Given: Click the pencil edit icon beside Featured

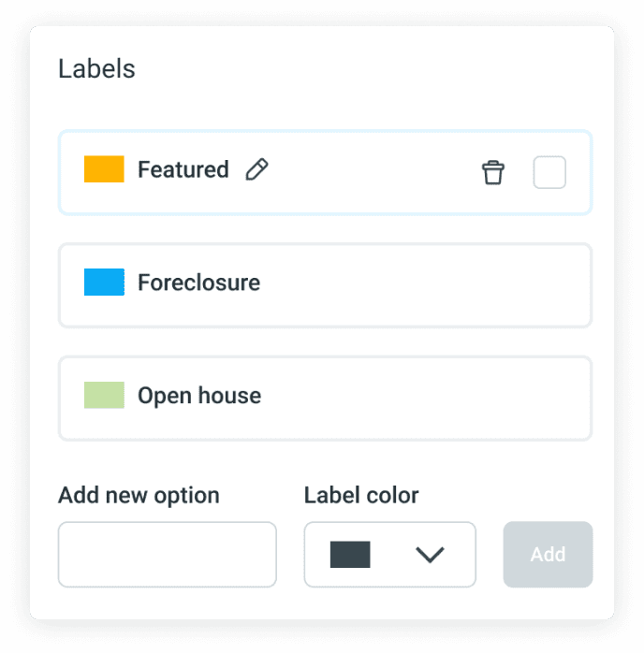Looking at the screenshot, I should tap(256, 169).
